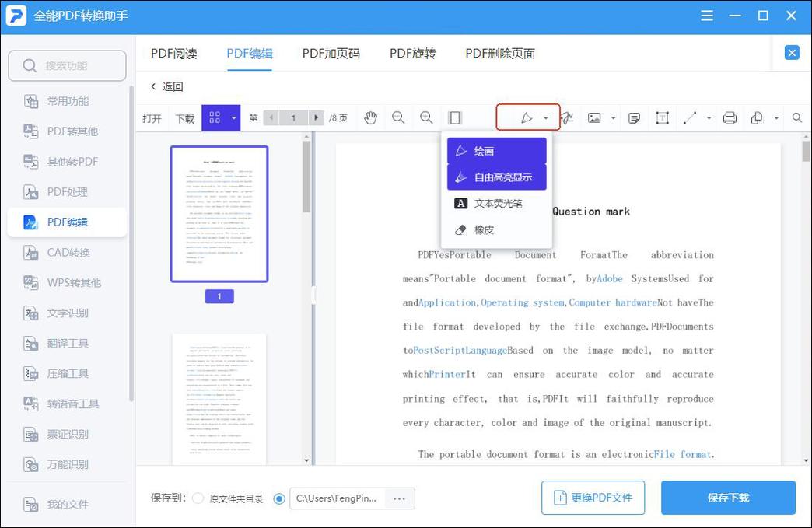Viewport: 812px width, 528px height.
Task: Open the comment note tool
Action: (634, 117)
